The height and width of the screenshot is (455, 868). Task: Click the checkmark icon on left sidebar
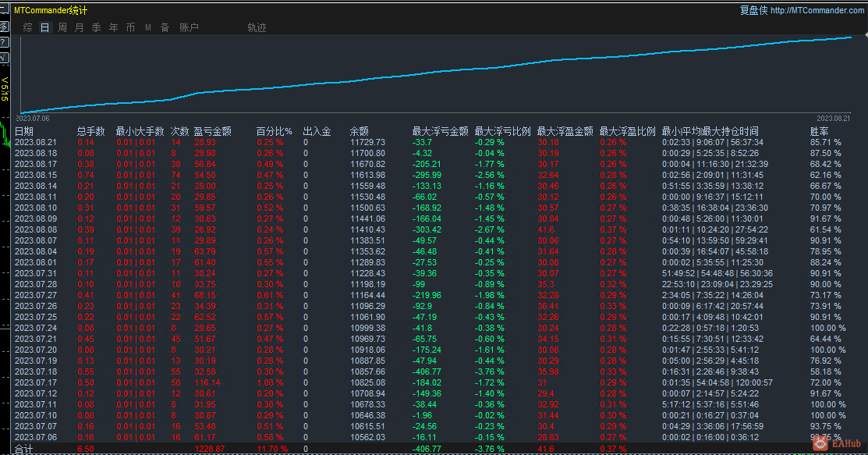4,57
